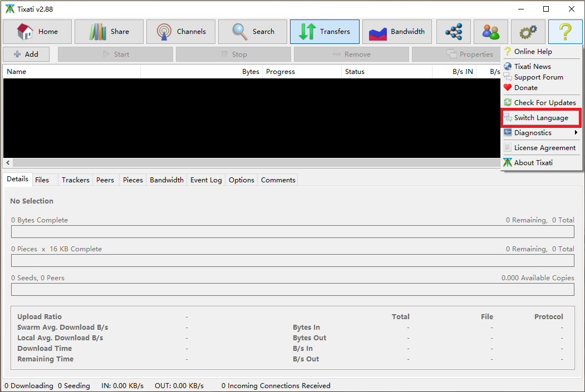Open the users/contacts icon button

(x=491, y=32)
